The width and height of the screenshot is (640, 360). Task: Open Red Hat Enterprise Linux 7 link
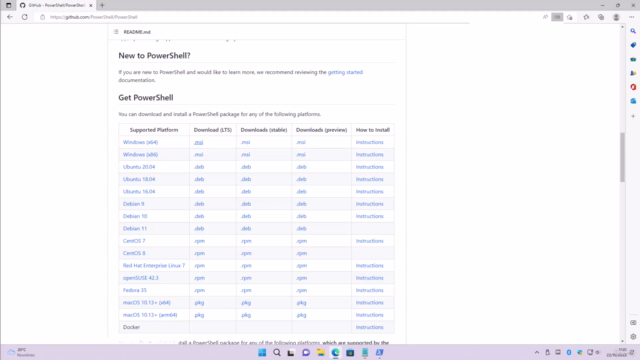tap(154, 265)
